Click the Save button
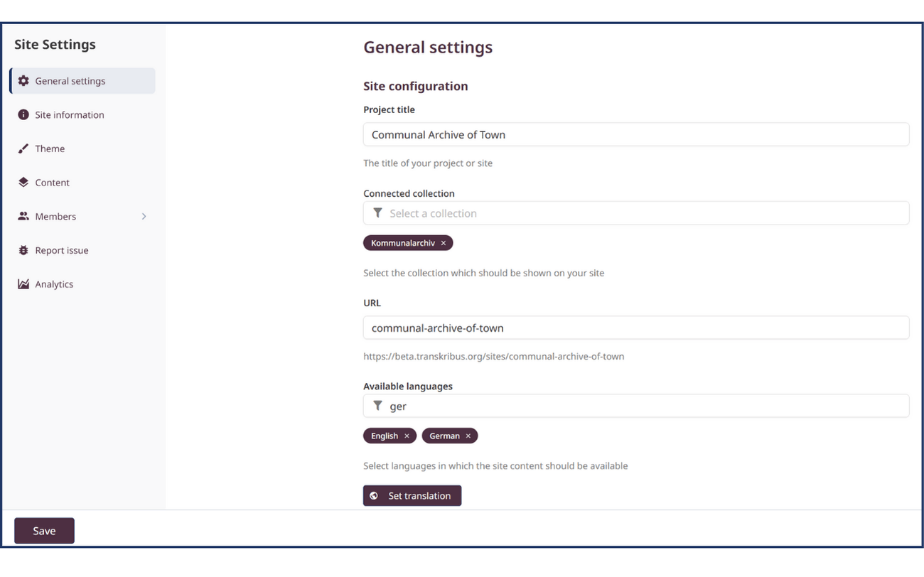This screenshot has width=924, height=577. (44, 530)
